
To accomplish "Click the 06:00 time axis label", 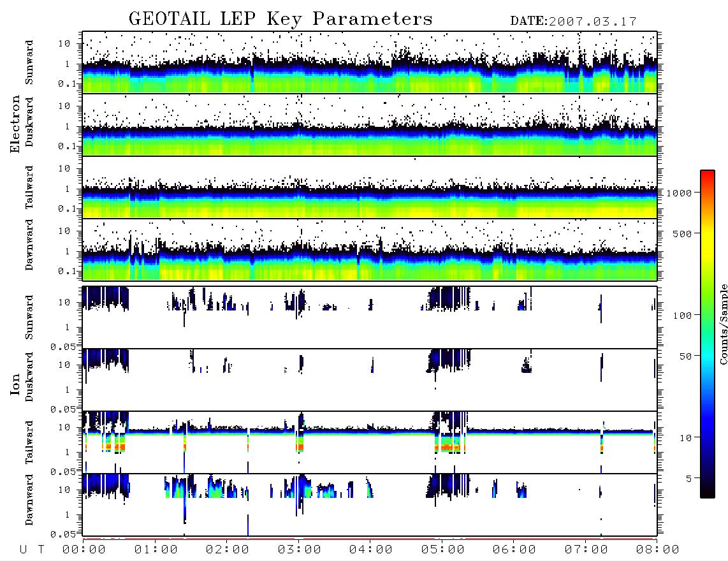I will [514, 550].
